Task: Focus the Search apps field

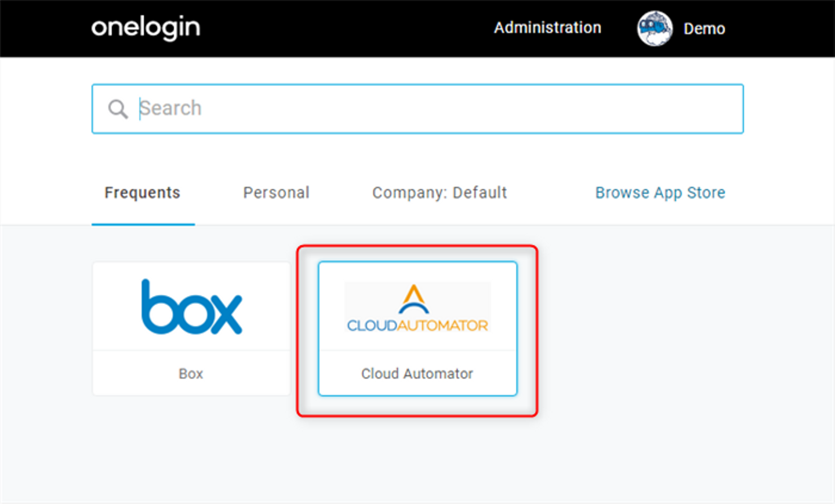Action: point(418,109)
